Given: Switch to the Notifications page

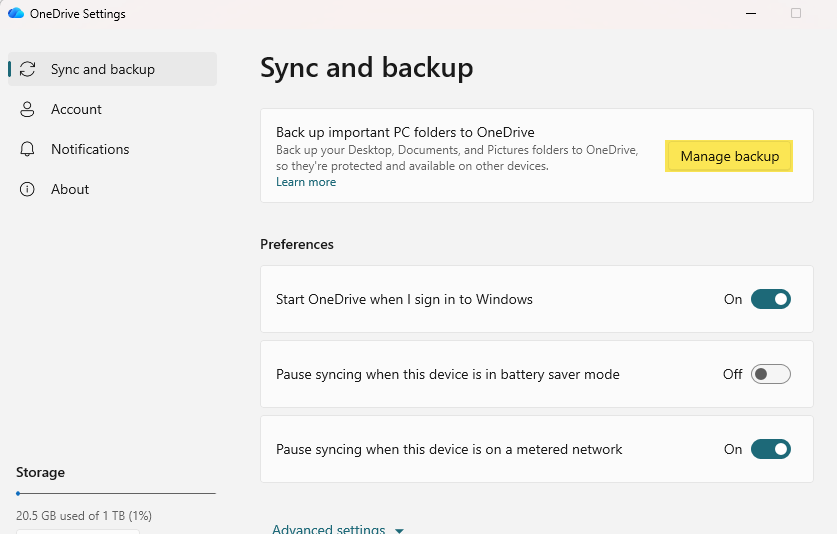Looking at the screenshot, I should (x=90, y=149).
